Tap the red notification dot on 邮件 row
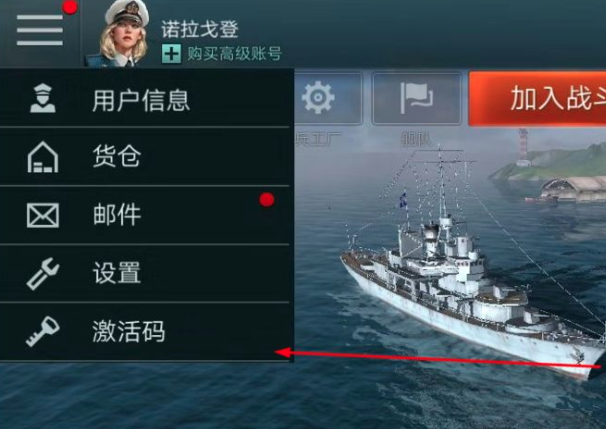 coord(267,200)
